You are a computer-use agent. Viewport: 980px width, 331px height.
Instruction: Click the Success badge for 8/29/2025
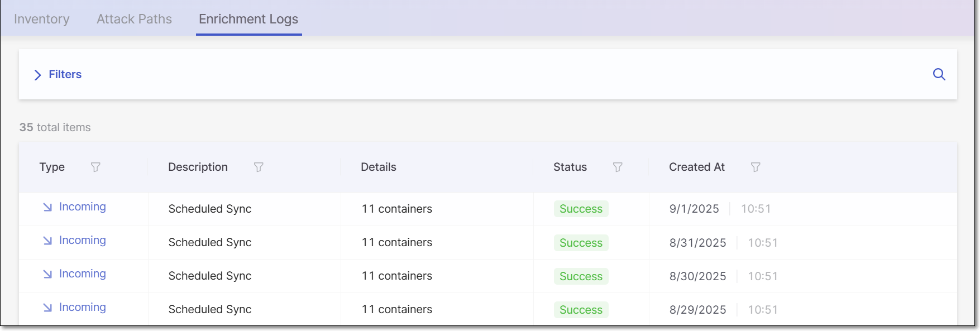click(x=581, y=310)
